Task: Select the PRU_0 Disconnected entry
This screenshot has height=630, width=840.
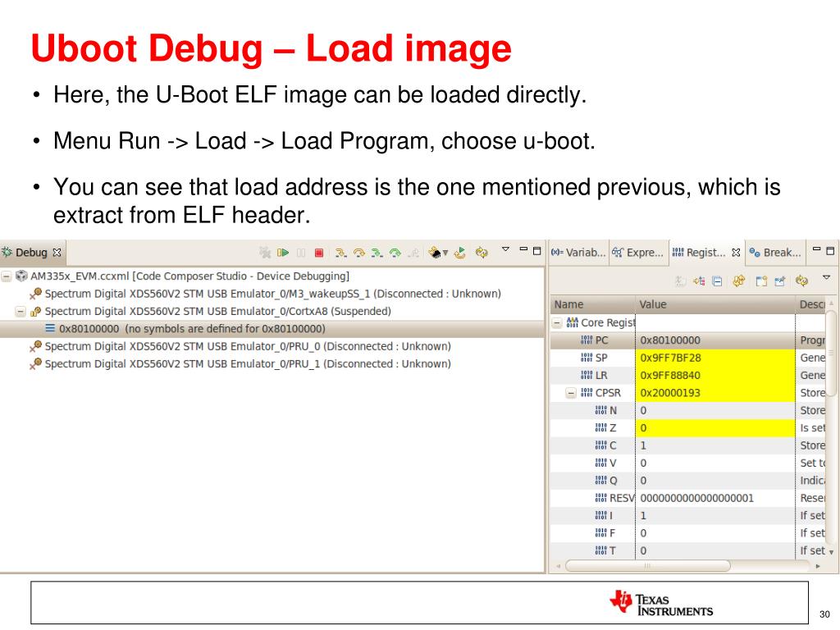Action: [248, 346]
